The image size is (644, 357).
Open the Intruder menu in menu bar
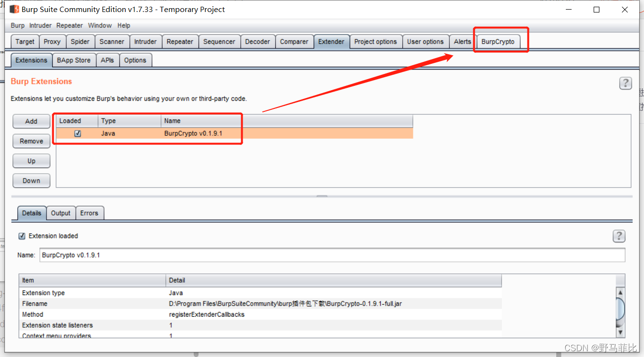click(40, 25)
